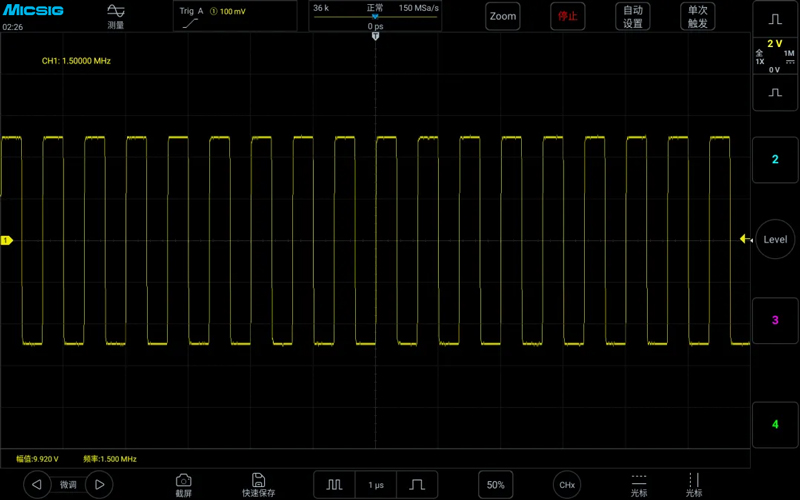
Task: Tap pulse icon below channel 1 scale
Action: [x=775, y=92]
